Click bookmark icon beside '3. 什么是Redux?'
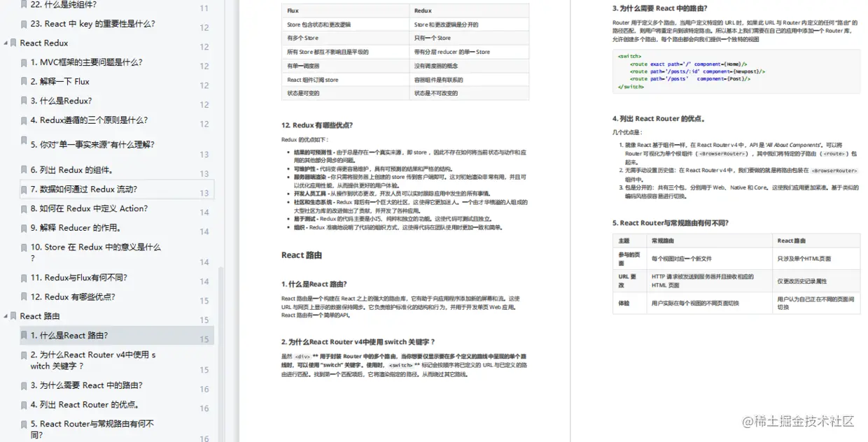The image size is (868, 442). click(24, 101)
